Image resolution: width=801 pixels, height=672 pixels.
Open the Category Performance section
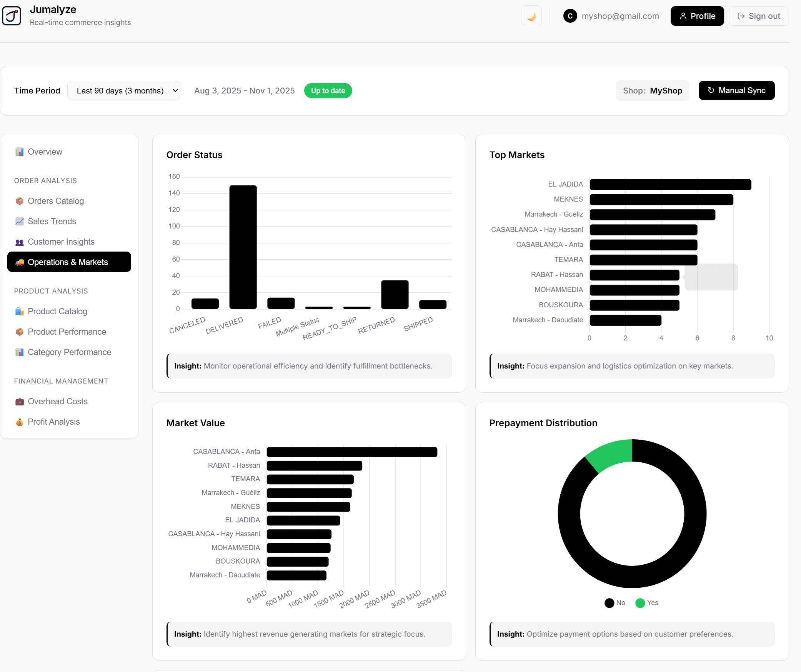(69, 352)
